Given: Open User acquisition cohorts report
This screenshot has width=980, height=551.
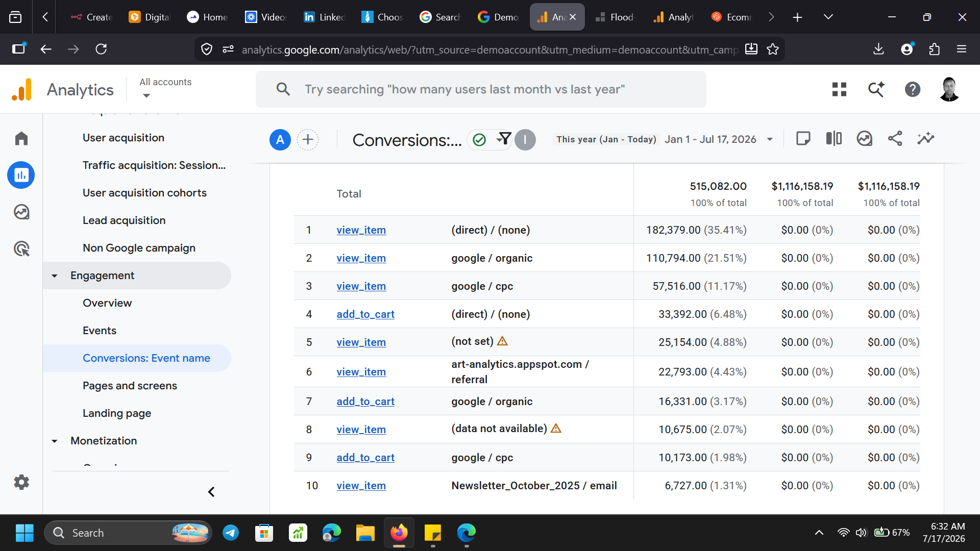Looking at the screenshot, I should (x=144, y=193).
